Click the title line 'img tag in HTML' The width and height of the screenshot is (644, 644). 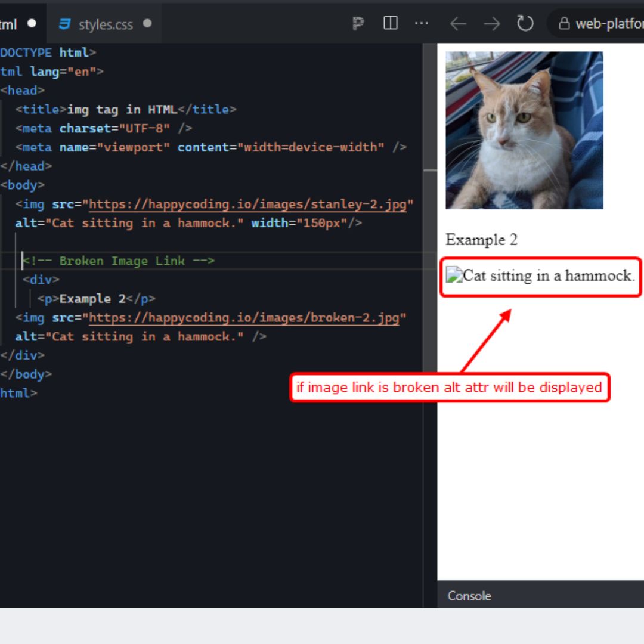[x=126, y=110]
